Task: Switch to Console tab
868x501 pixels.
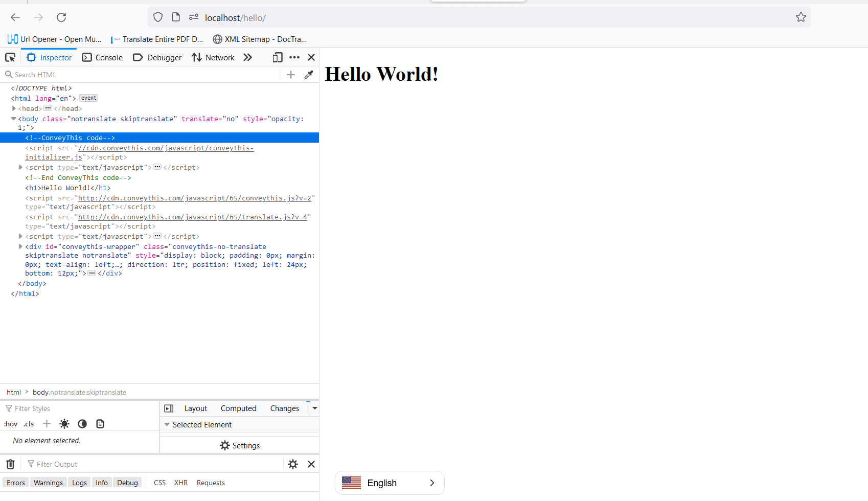Action: [102, 57]
